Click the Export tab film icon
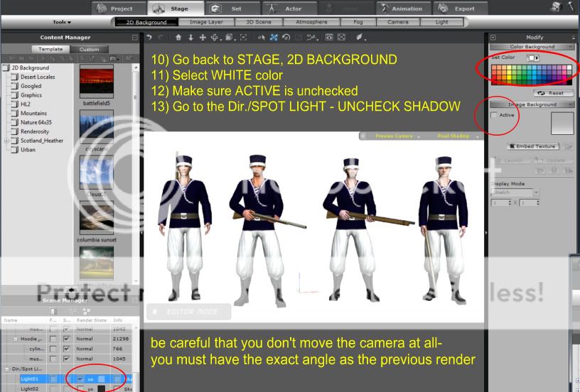This screenshot has width=580, height=392. pos(441,9)
